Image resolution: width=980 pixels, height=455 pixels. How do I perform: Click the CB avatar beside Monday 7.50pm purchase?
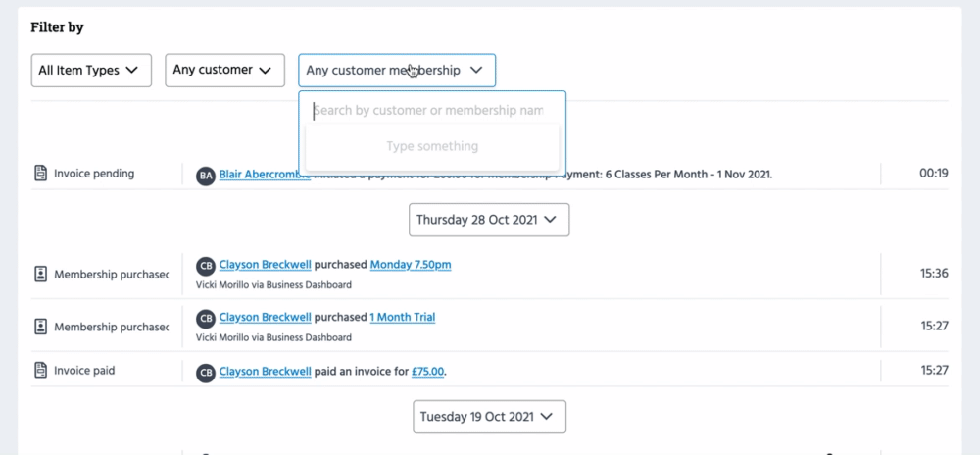point(206,266)
